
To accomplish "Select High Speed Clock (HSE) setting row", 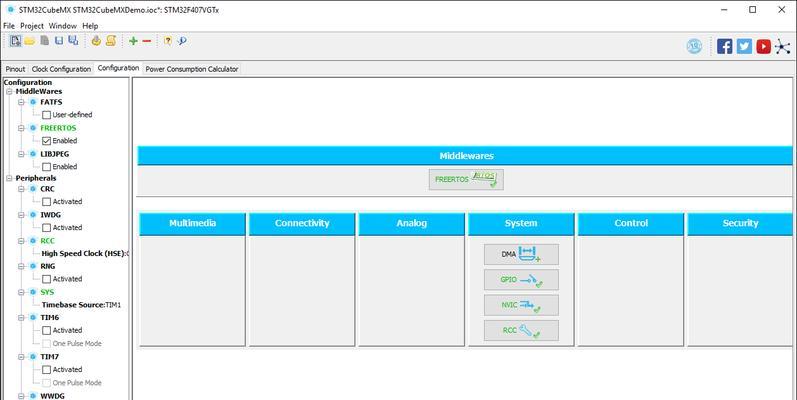I will click(85, 253).
